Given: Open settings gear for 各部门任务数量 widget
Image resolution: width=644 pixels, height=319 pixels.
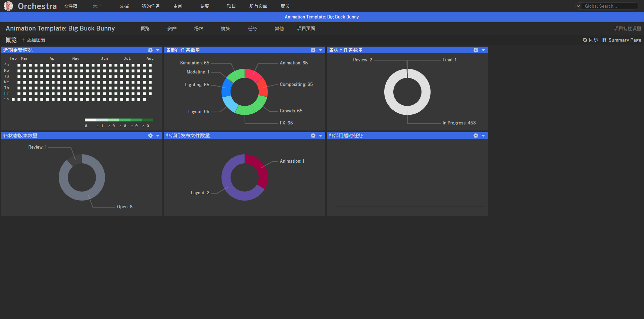Looking at the screenshot, I should tap(313, 50).
